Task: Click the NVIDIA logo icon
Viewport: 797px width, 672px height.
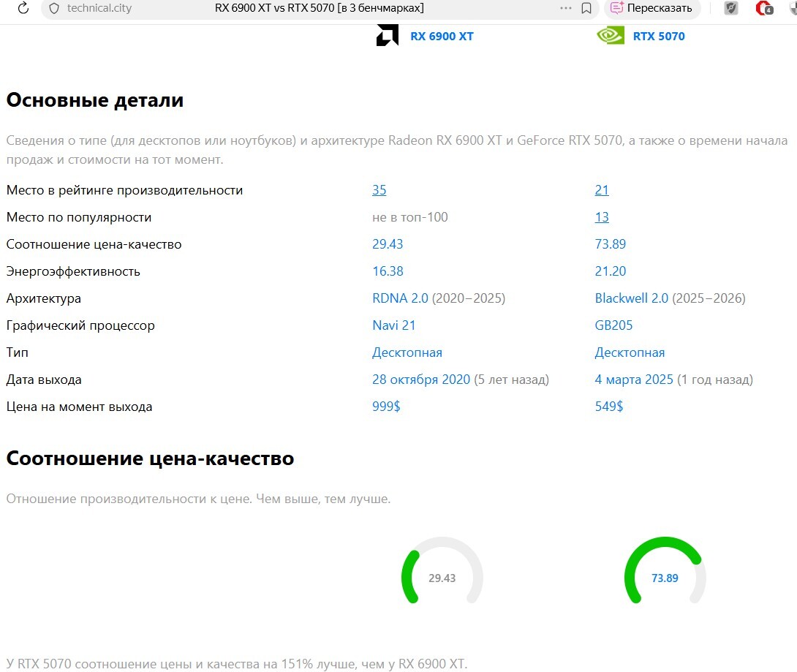Action: tap(611, 36)
